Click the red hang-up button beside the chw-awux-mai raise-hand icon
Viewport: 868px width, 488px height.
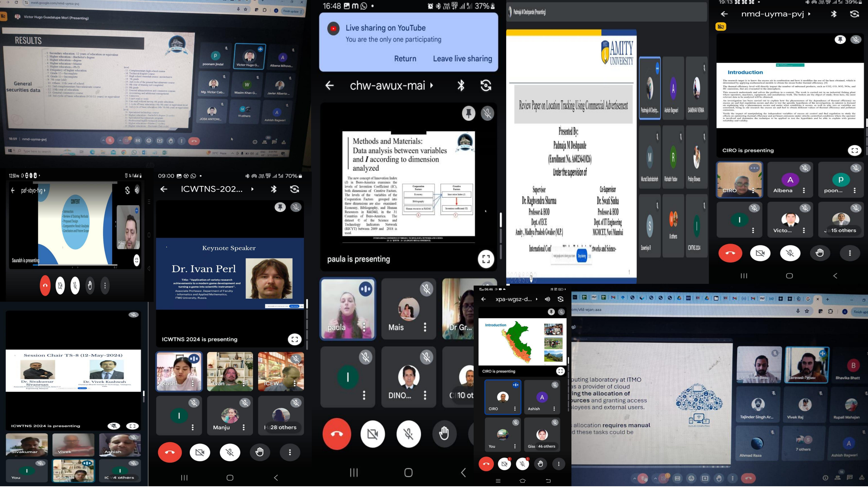point(337,434)
